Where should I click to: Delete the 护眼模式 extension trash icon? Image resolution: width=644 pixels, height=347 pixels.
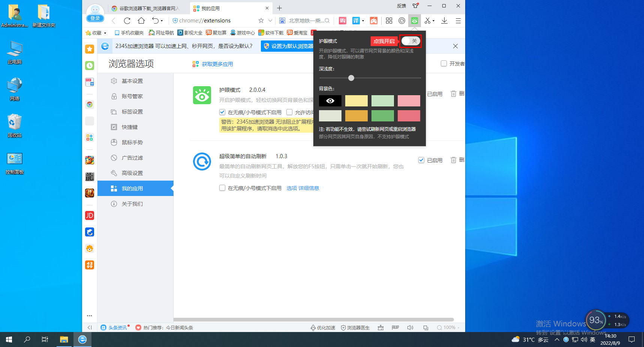[453, 94]
